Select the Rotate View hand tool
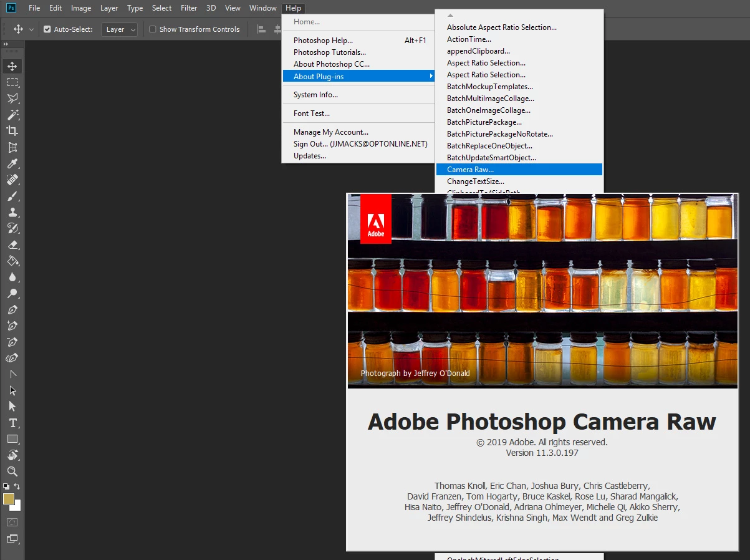750x560 pixels. [12, 455]
